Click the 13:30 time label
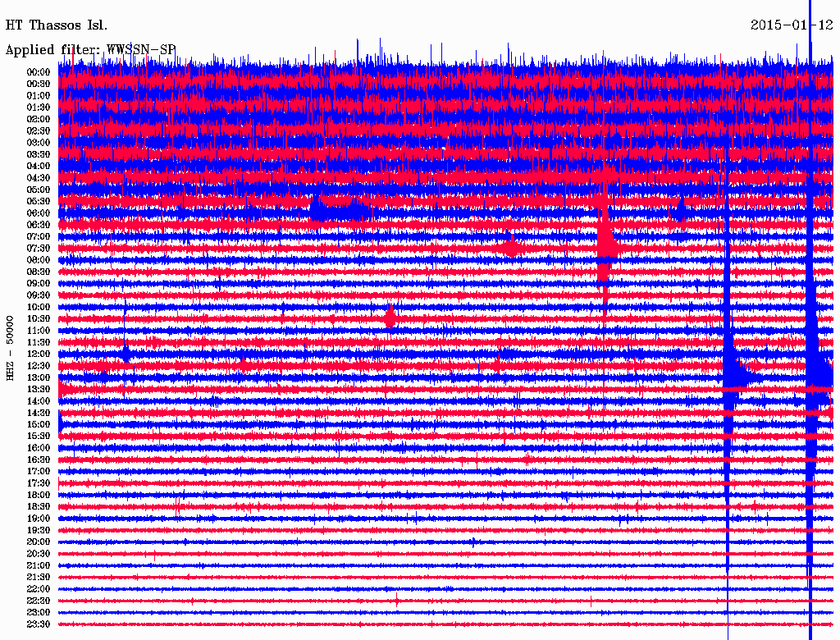 pos(39,390)
